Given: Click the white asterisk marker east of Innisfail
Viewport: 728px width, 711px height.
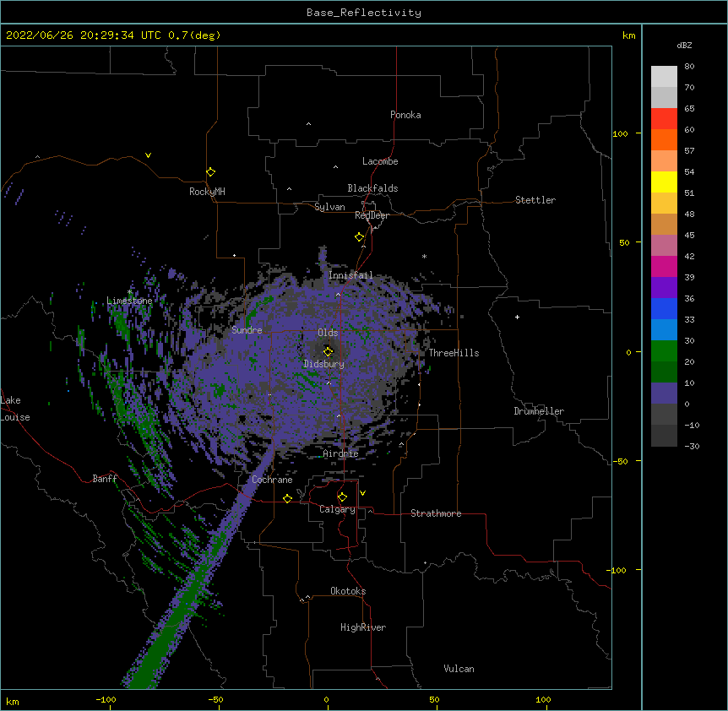Looking at the screenshot, I should [424, 256].
